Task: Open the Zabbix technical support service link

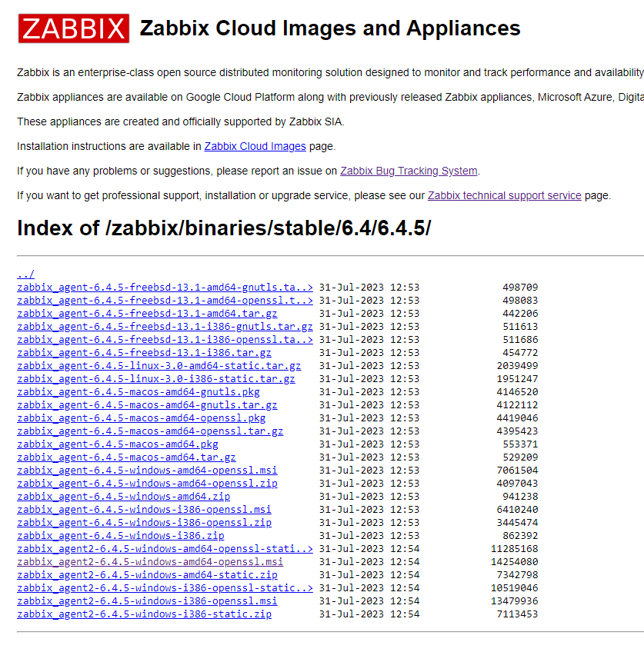Action: pyautogui.click(x=504, y=195)
